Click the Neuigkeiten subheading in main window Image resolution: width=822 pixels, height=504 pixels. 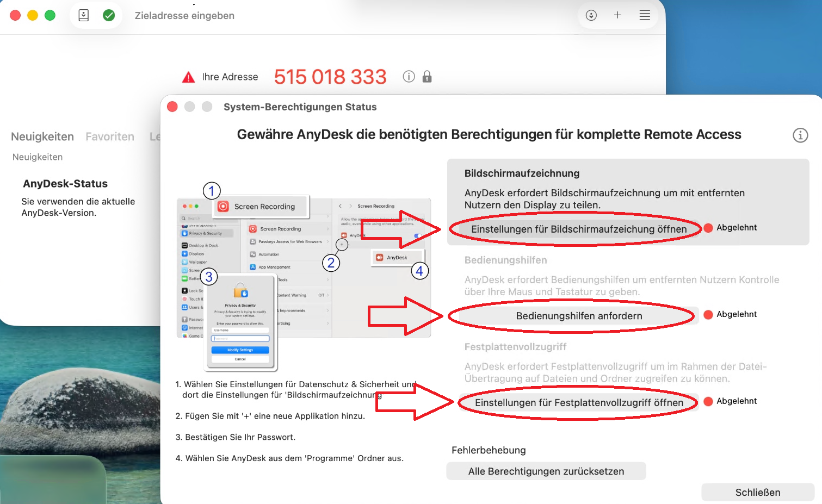coord(38,157)
